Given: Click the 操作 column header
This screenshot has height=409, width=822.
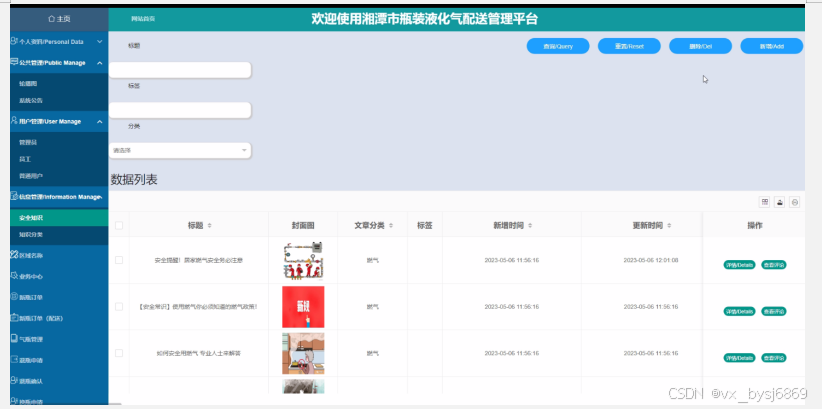Looking at the screenshot, I should (x=755, y=225).
